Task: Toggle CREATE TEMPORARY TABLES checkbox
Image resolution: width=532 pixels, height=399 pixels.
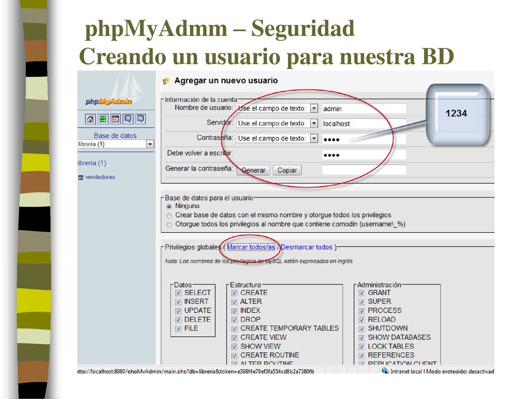Action: [x=234, y=328]
